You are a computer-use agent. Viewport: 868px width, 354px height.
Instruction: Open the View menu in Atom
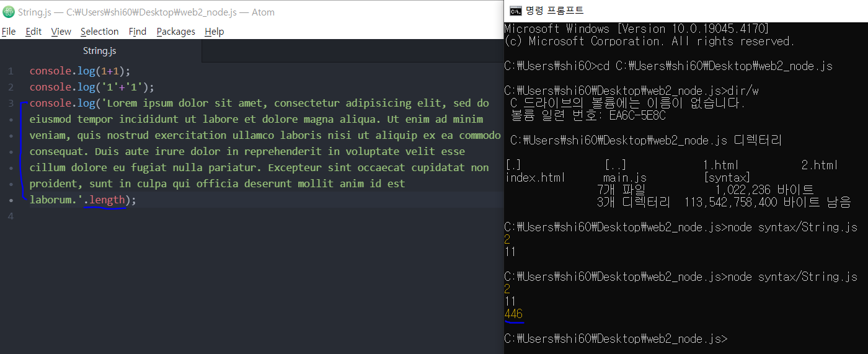pos(61,32)
